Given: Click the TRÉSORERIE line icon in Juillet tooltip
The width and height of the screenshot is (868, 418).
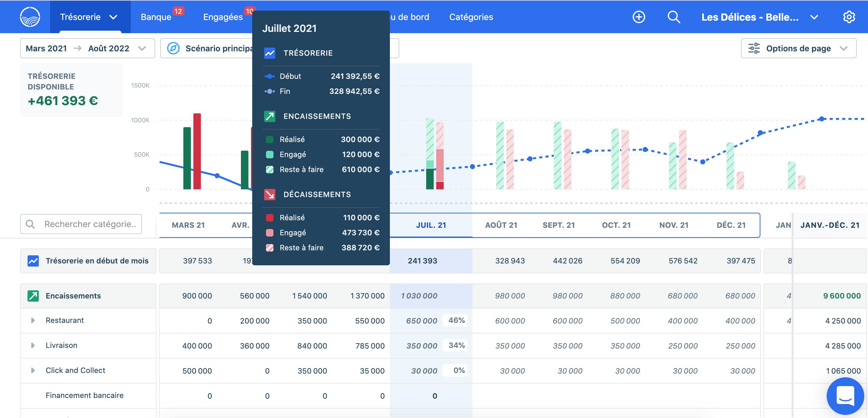Looking at the screenshot, I should point(269,53).
